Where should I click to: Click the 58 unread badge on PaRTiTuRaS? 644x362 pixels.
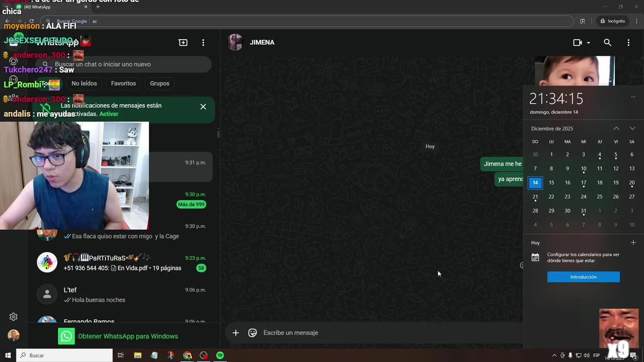coord(201,268)
